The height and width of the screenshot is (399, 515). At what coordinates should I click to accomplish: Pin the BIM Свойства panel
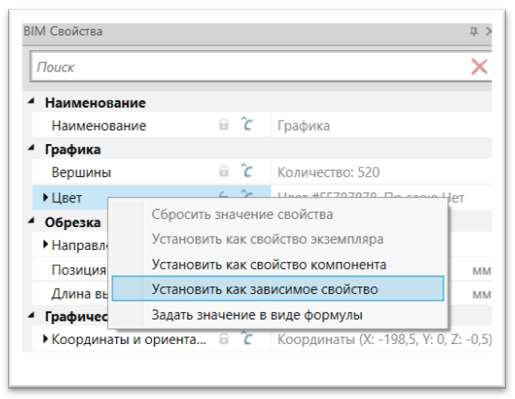pos(474,32)
